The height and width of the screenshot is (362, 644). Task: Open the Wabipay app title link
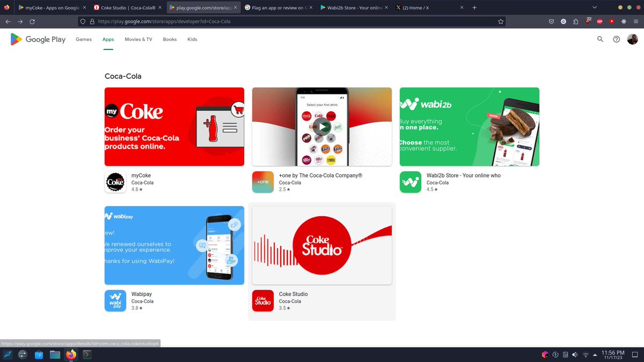pos(142,294)
